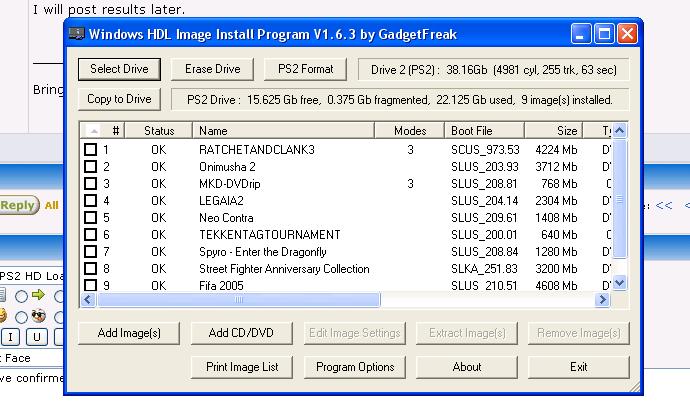690x409 pixels.
Task: Click Print Image List
Action: point(241,367)
